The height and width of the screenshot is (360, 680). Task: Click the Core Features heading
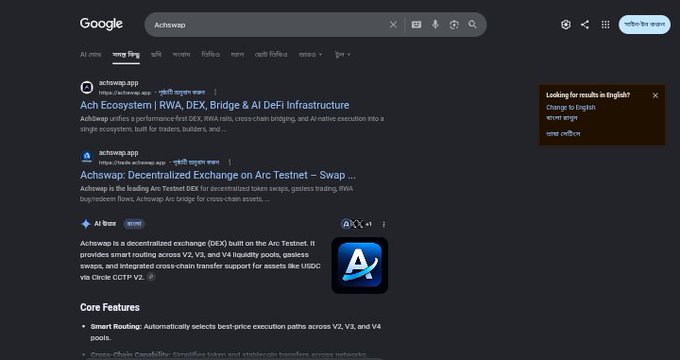tap(110, 308)
